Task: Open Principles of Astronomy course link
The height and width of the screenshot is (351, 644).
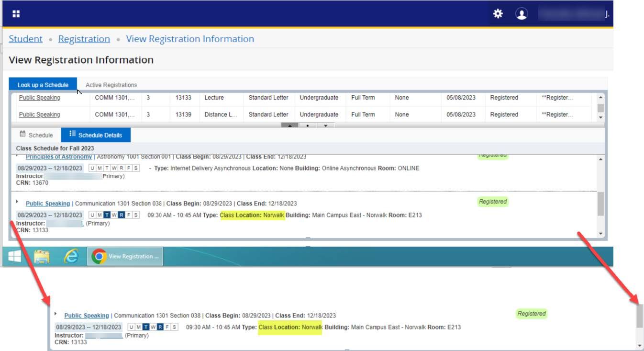Action: [59, 157]
